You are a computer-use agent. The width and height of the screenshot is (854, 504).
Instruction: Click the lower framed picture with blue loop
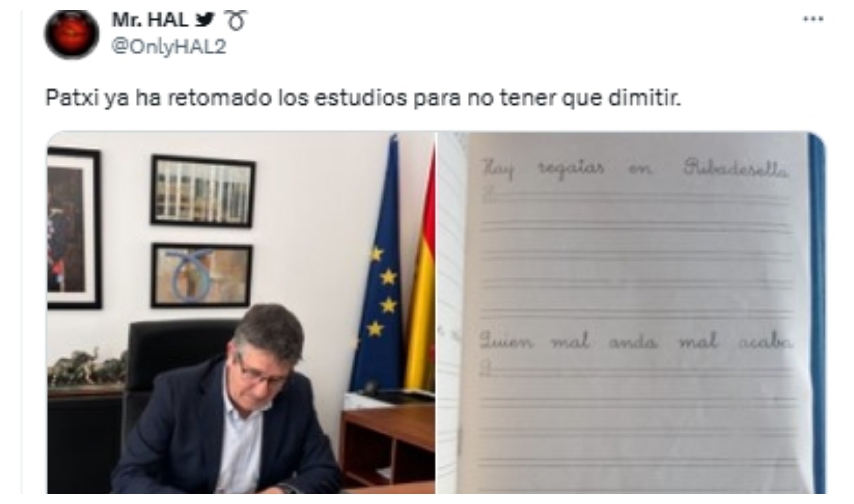pyautogui.click(x=202, y=276)
